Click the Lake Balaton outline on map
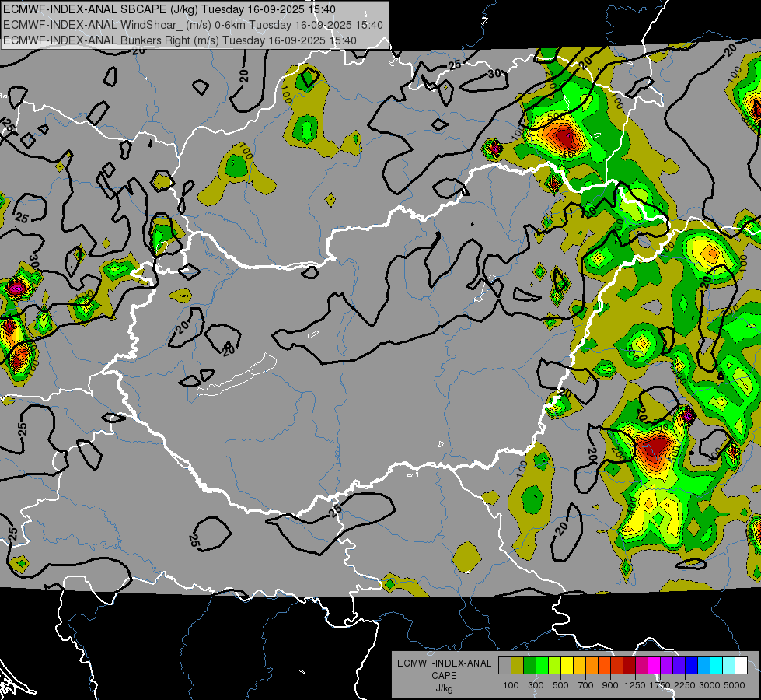This screenshot has height=700, width=761. pyautogui.click(x=237, y=376)
